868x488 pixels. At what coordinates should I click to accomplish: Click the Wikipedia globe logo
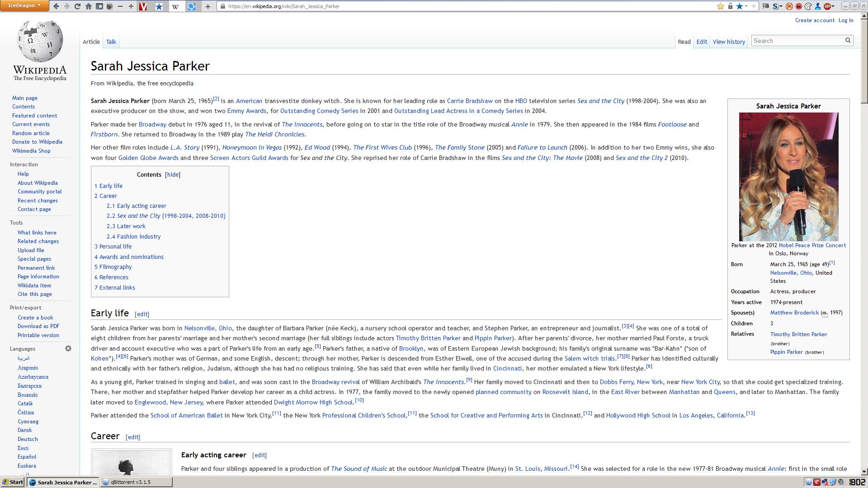(x=40, y=41)
